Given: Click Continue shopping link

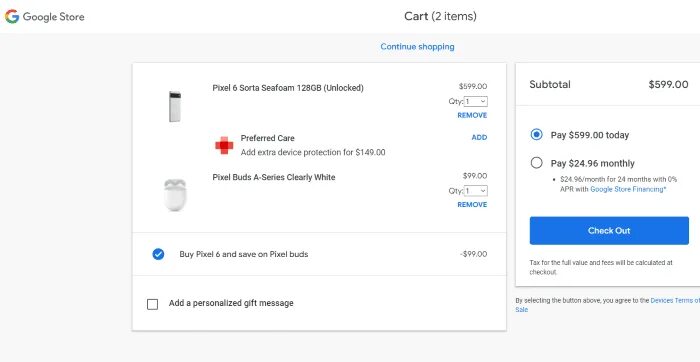Looking at the screenshot, I should 417,47.
